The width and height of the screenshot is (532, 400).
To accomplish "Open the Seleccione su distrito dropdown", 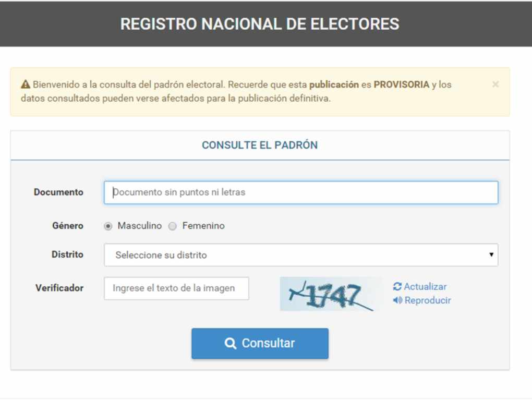I will click(300, 255).
